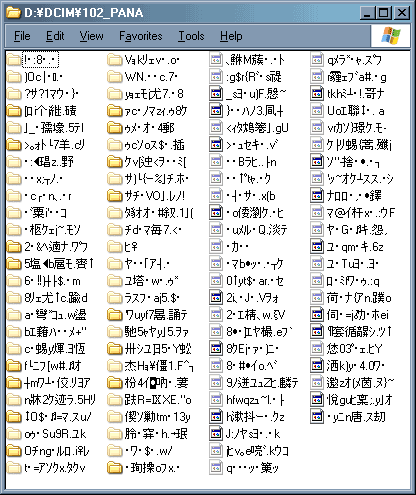Open the Help menu
The height and width of the screenshot is (495, 416).
point(231,36)
